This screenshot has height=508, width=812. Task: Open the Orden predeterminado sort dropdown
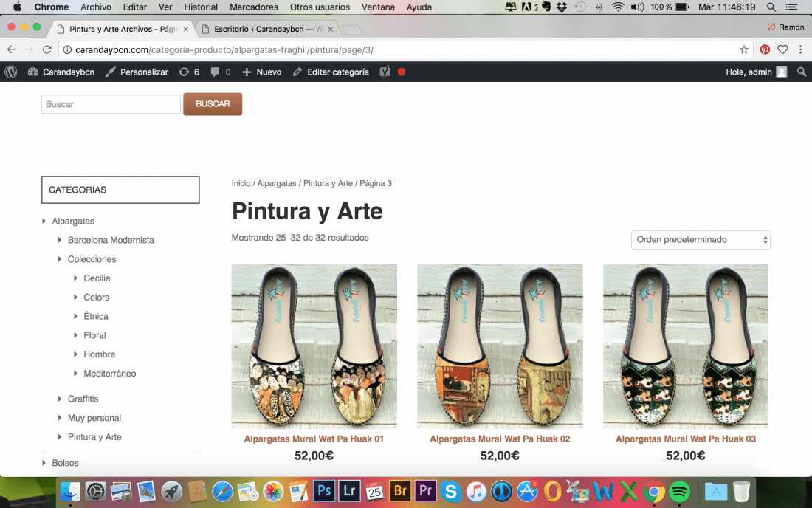click(x=701, y=240)
